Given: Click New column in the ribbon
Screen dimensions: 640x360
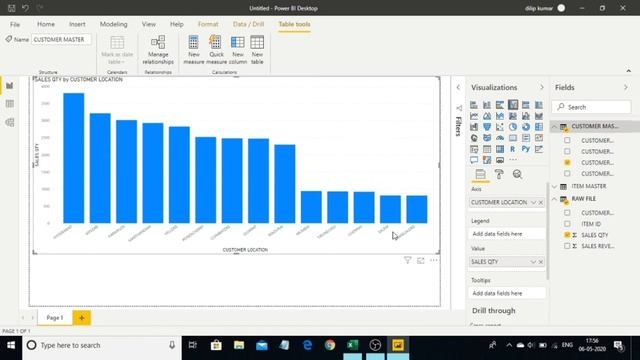Looking at the screenshot, I should pos(238,50).
